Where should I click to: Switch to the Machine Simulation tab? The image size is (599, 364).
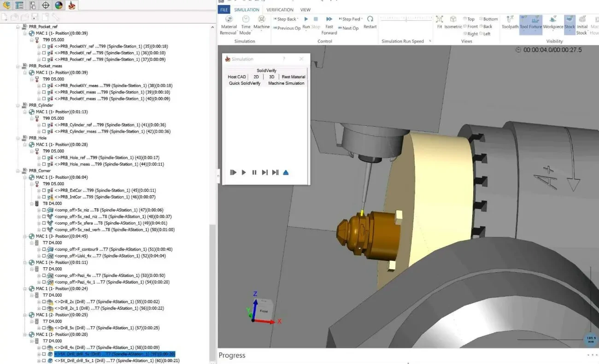coord(286,83)
